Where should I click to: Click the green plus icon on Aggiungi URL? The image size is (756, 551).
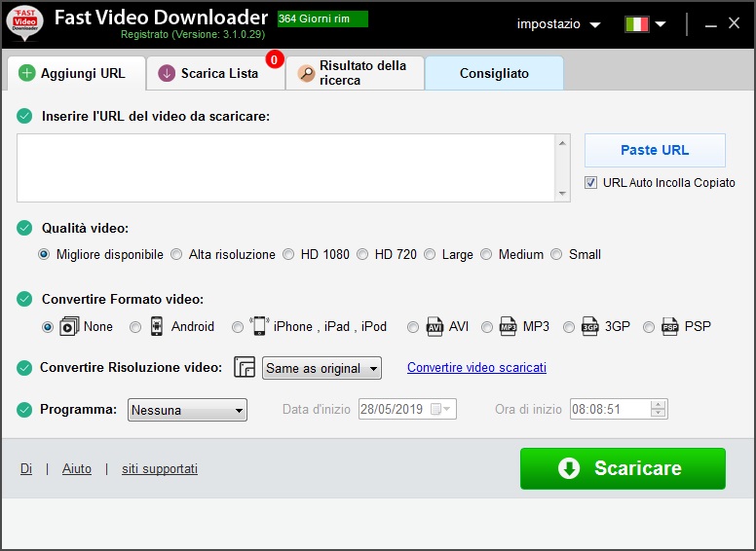27,73
